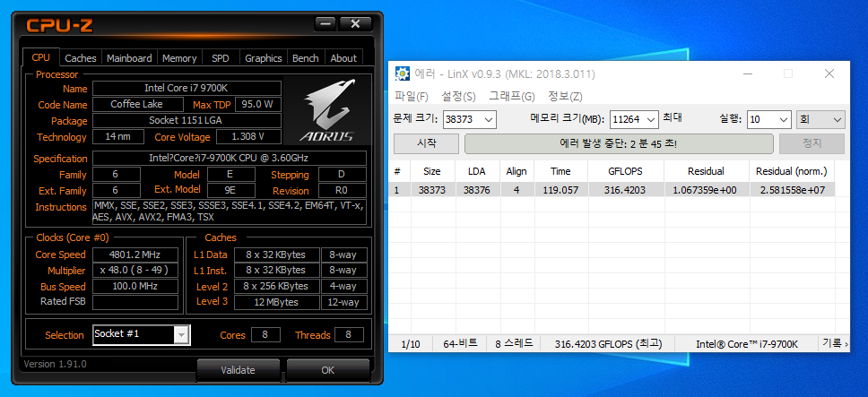This screenshot has height=397, width=868.
Task: Switch to the Bench tab
Action: (306, 58)
